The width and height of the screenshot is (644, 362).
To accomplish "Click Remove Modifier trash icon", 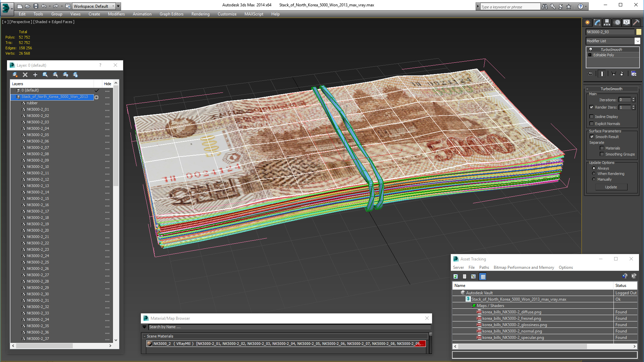I will click(x=622, y=74).
